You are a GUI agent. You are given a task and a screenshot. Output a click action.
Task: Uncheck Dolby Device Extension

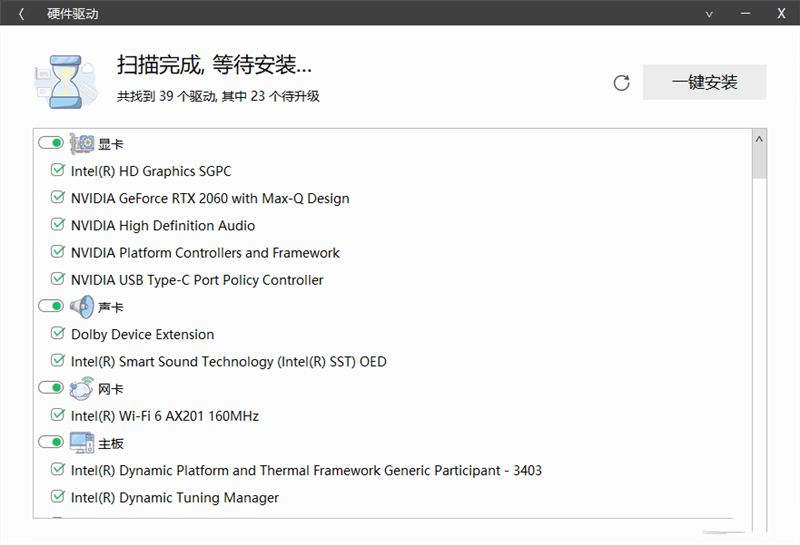click(58, 333)
